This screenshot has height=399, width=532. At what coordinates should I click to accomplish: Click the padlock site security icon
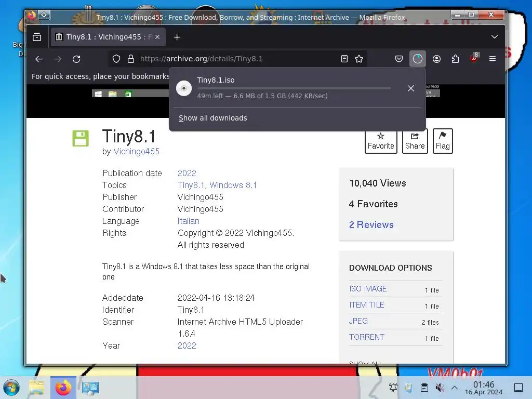click(130, 59)
